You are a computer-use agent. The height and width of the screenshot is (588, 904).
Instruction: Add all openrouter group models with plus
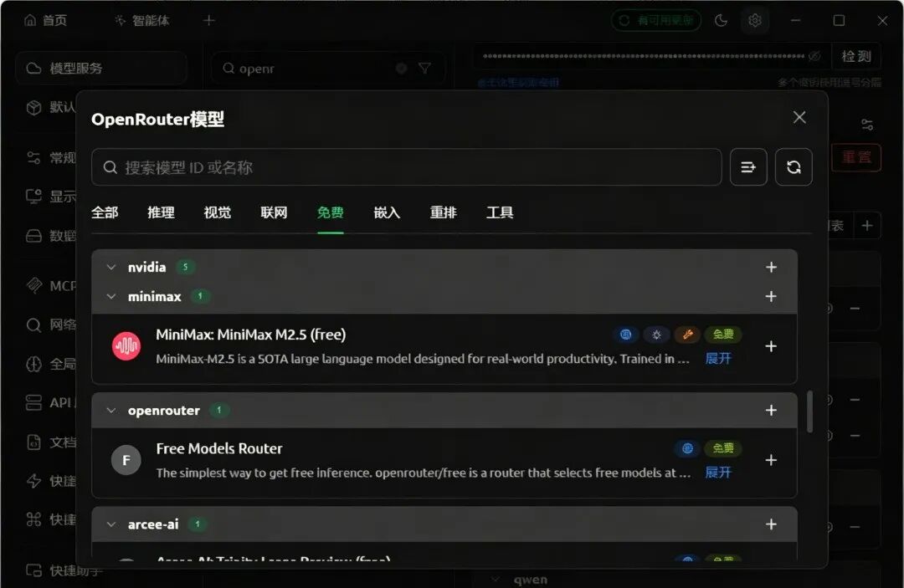coord(771,410)
